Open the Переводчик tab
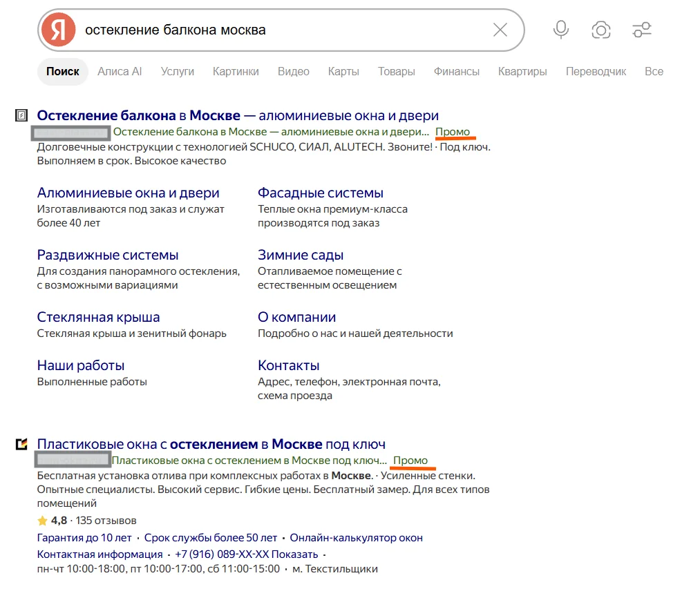The width and height of the screenshot is (700, 589). point(596,71)
